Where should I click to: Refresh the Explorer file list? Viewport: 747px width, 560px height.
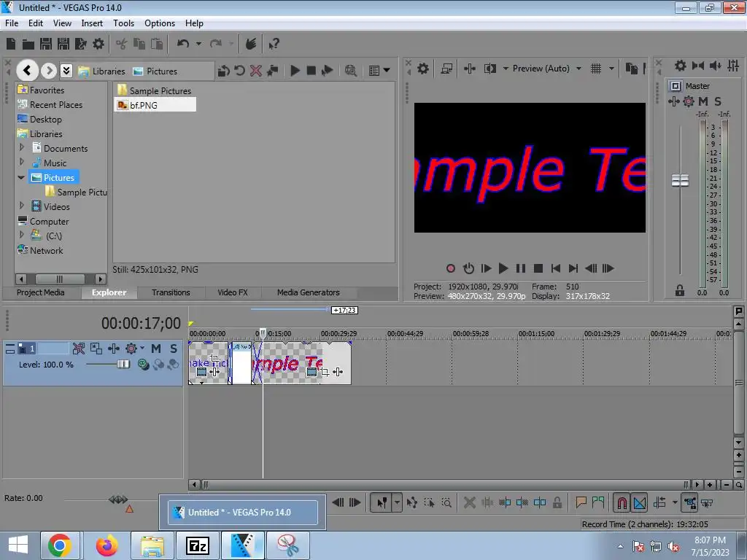point(239,71)
